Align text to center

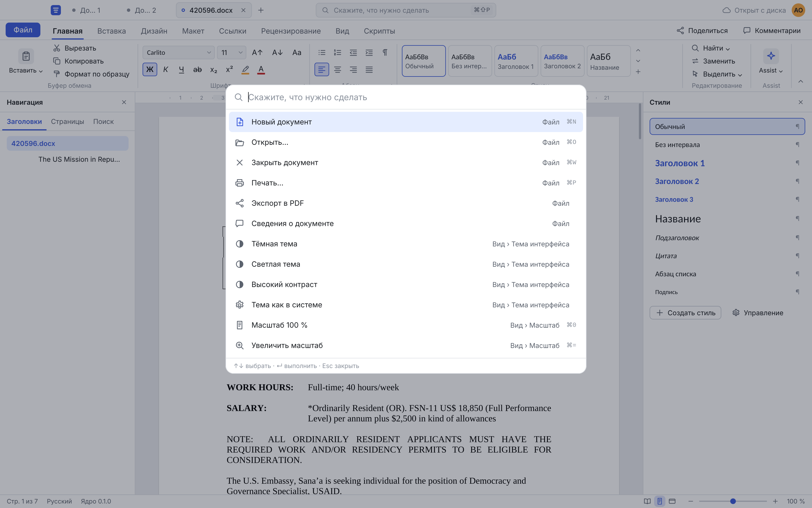(x=337, y=69)
